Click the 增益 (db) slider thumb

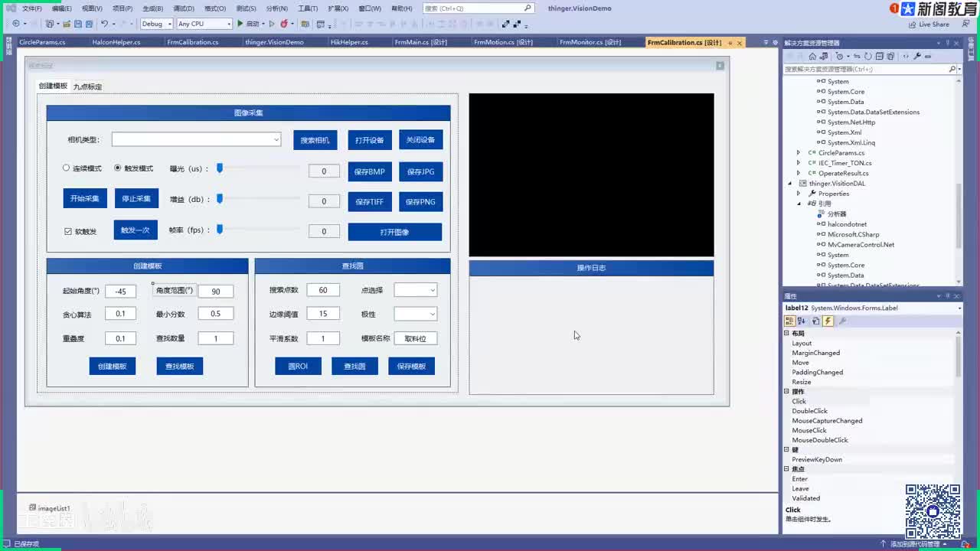pyautogui.click(x=220, y=198)
